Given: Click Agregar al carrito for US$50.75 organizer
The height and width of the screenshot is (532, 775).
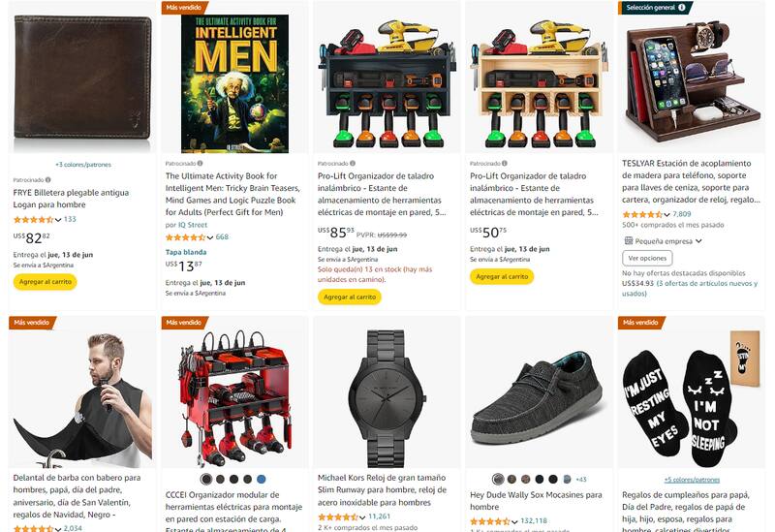Looking at the screenshot, I should tap(502, 276).
